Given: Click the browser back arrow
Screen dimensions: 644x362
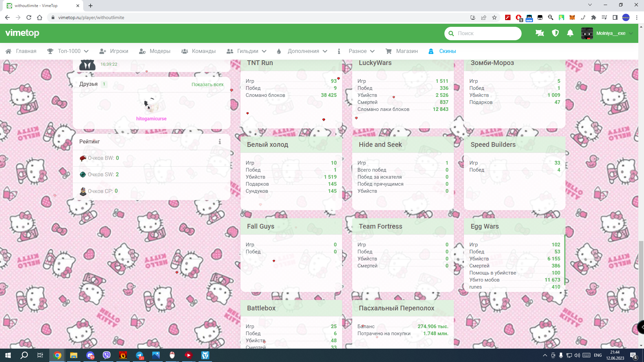Looking at the screenshot, I should point(7,17).
